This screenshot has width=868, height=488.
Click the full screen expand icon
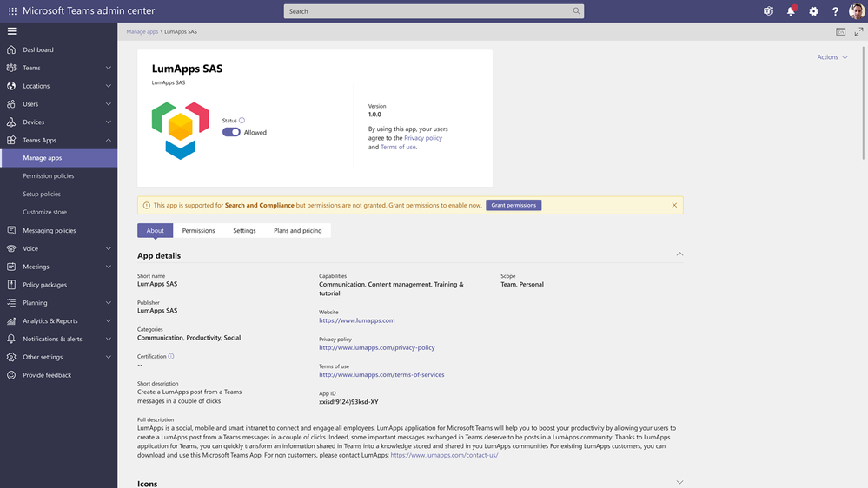(858, 31)
